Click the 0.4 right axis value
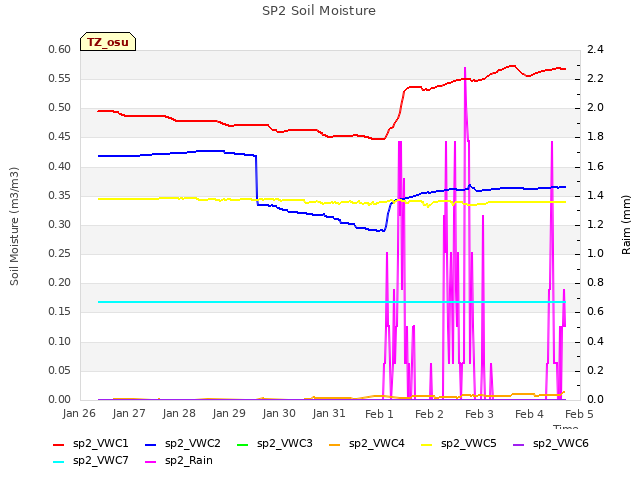Screen dimensions: 640x480 (x=596, y=341)
